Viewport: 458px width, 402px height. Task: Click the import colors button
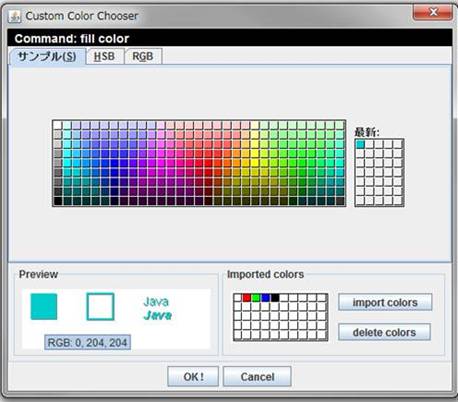pos(385,302)
